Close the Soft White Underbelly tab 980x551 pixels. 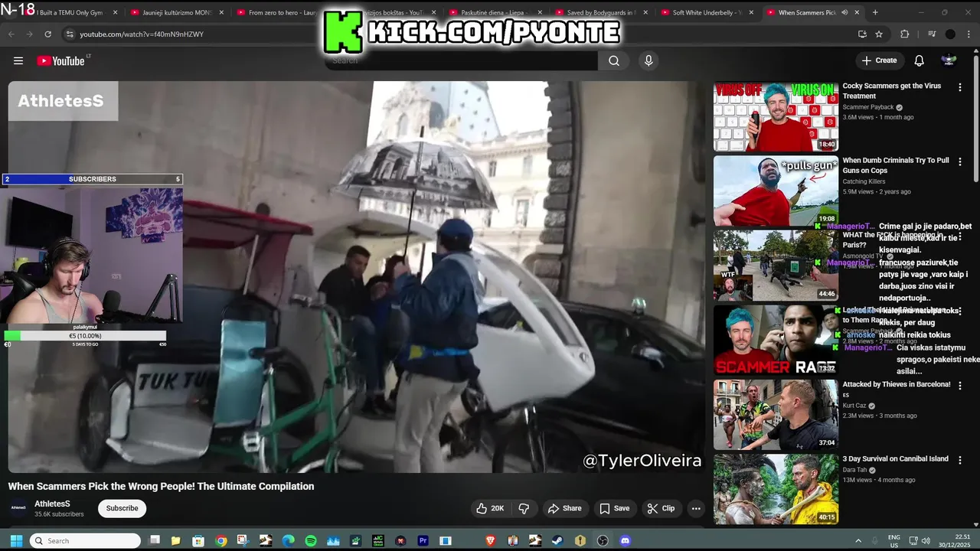click(x=750, y=12)
